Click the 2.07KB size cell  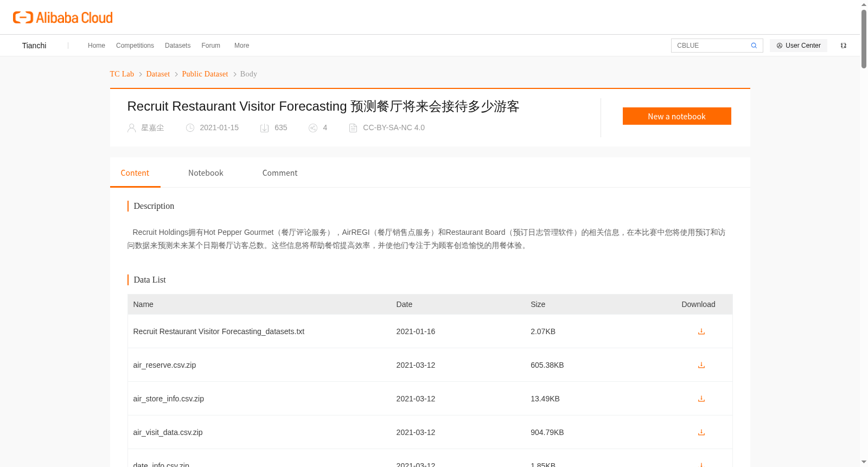coord(543,331)
